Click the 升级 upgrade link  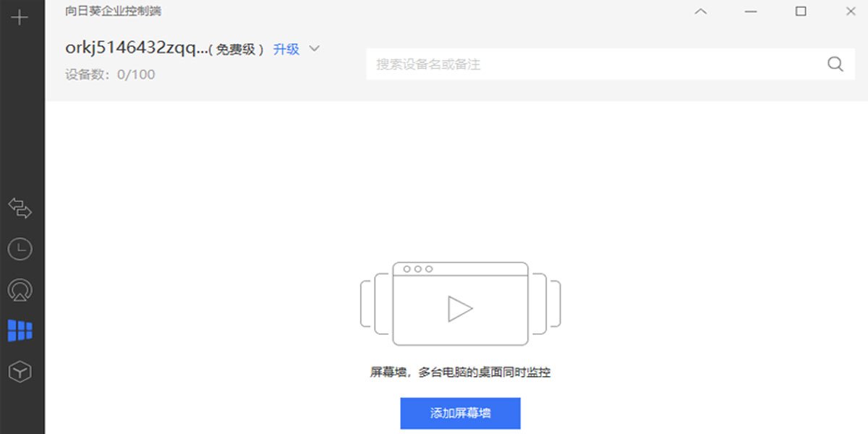click(286, 49)
